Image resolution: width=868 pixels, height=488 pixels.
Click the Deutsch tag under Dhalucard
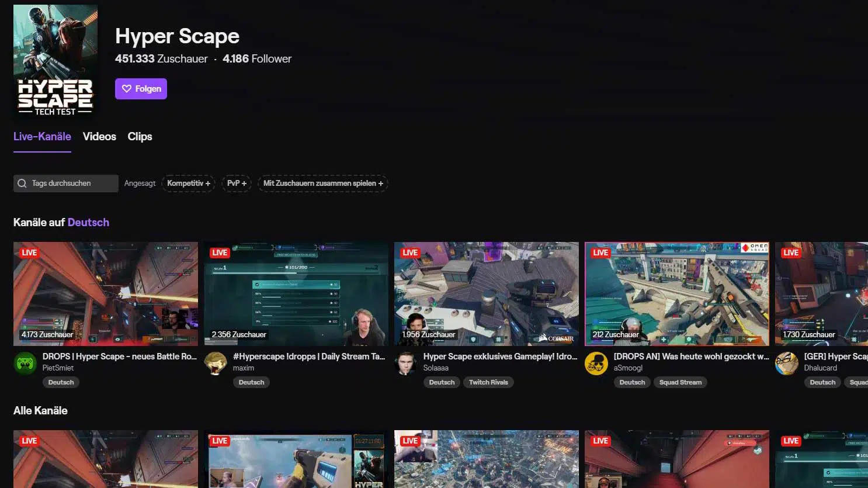pyautogui.click(x=822, y=382)
